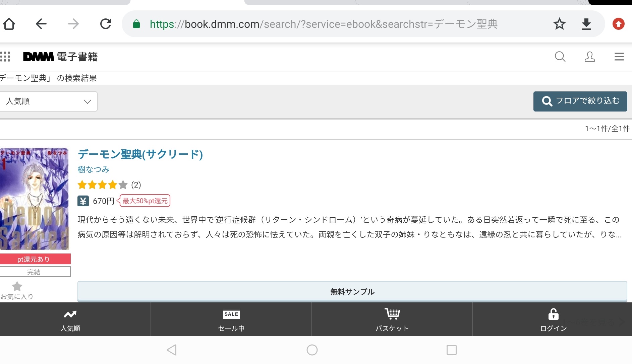The image size is (632, 364).
Task: Click the フロアで絞り込む filter button
Action: pyautogui.click(x=580, y=101)
